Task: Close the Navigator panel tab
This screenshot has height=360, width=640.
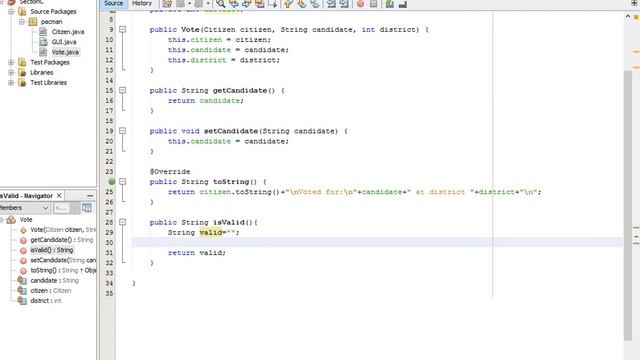Action: tap(59, 196)
